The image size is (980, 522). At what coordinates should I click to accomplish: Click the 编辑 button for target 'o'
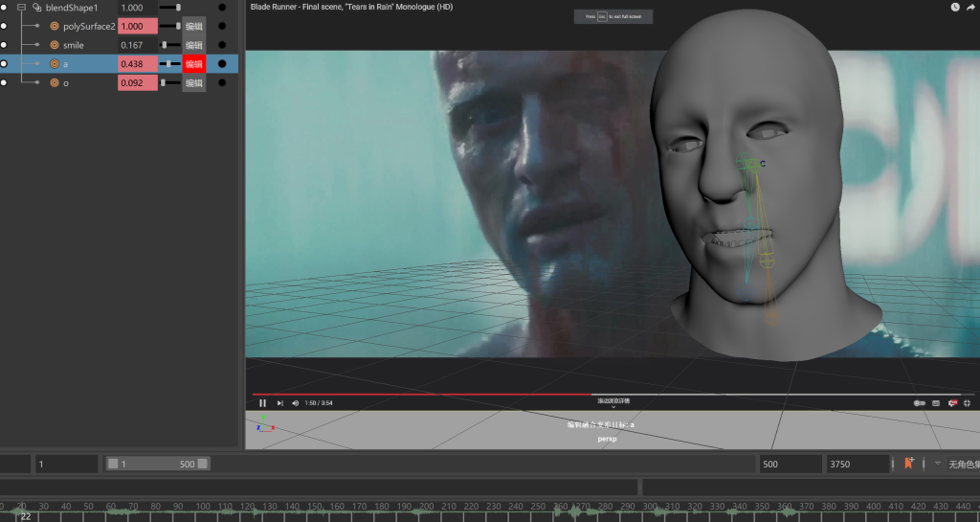pos(193,82)
